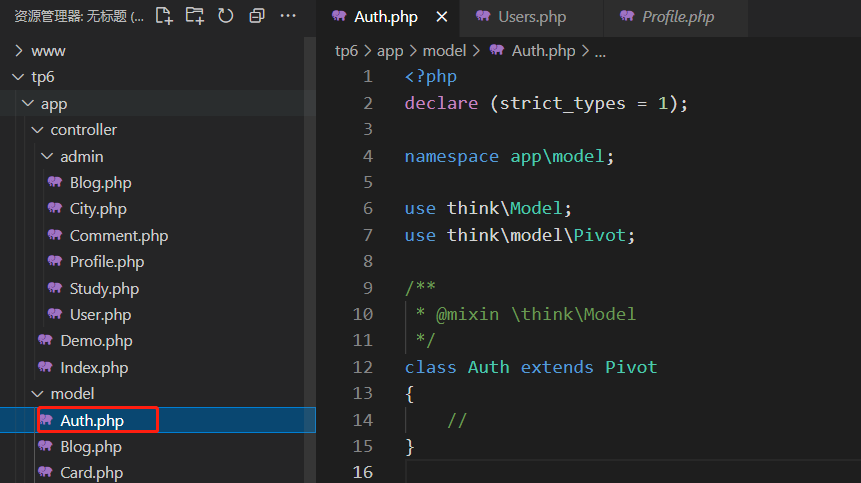Image resolution: width=861 pixels, height=483 pixels.
Task: Open Demo.php in controller folder
Action: pos(97,341)
